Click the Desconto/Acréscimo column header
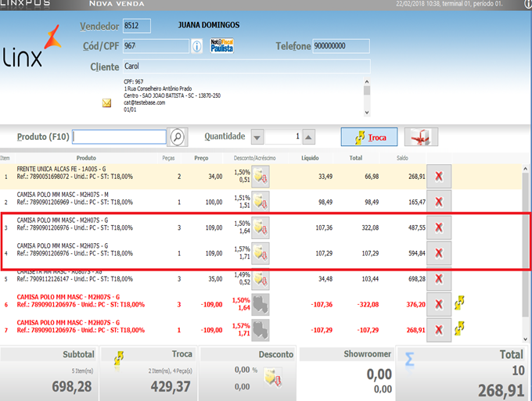The width and height of the screenshot is (532, 401). (254, 158)
